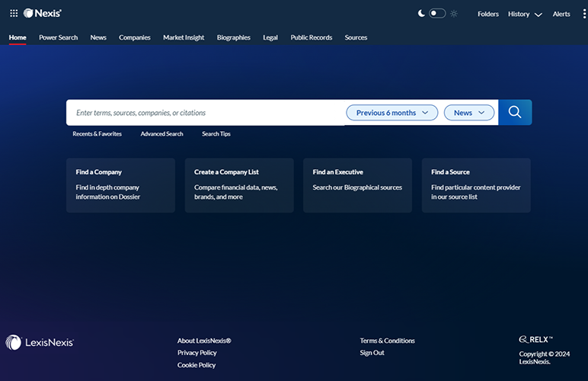Open the app grid launcher icon
Image resolution: width=588 pixels, height=381 pixels.
14,14
